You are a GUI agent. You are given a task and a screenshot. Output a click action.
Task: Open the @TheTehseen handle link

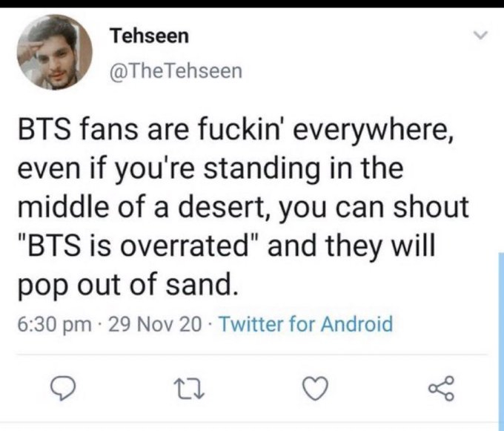175,71
